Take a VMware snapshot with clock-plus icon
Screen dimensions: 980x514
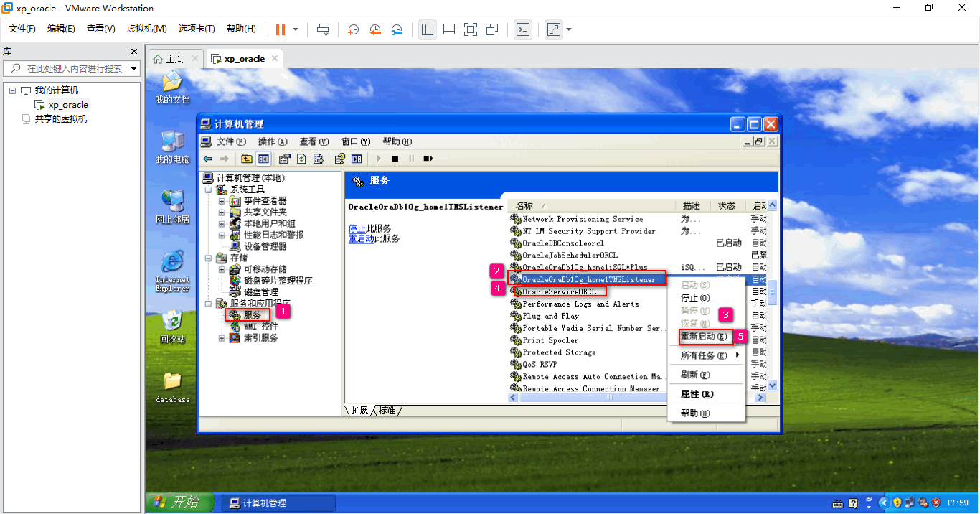(x=354, y=29)
